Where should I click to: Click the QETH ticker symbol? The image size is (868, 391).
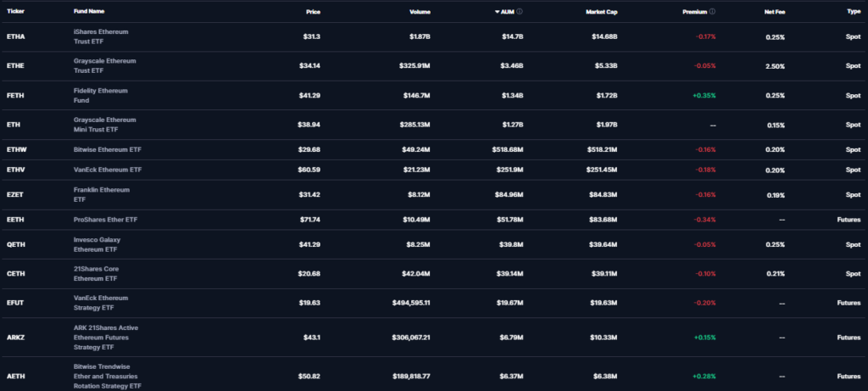16,245
